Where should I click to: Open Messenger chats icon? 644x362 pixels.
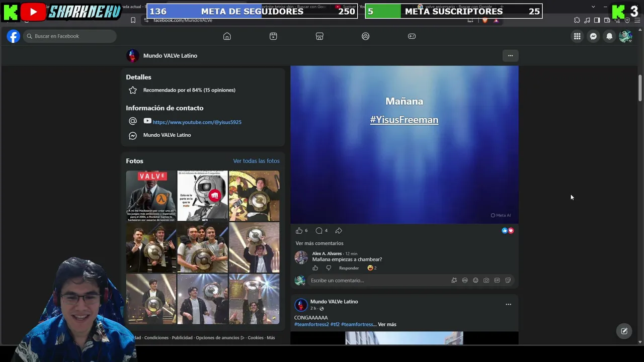click(x=594, y=36)
